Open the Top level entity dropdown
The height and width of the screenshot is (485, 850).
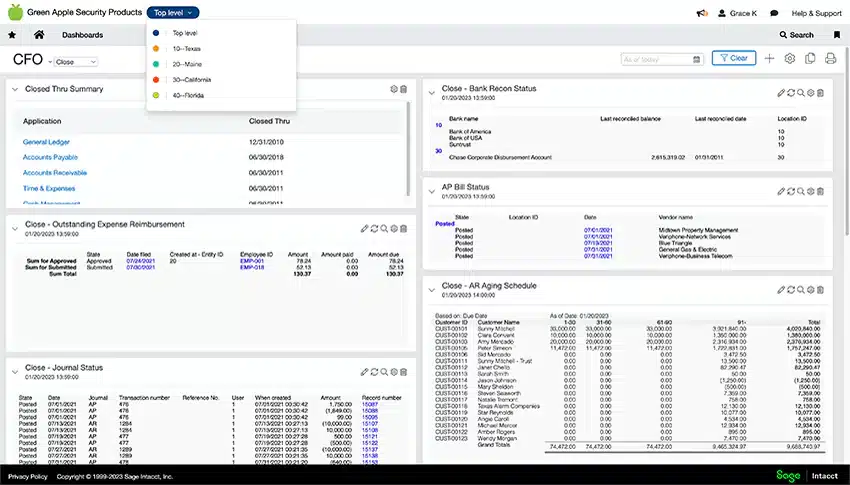173,12
